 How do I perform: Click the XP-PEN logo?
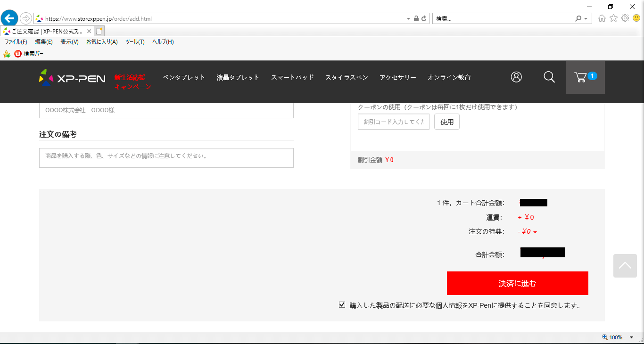point(72,78)
